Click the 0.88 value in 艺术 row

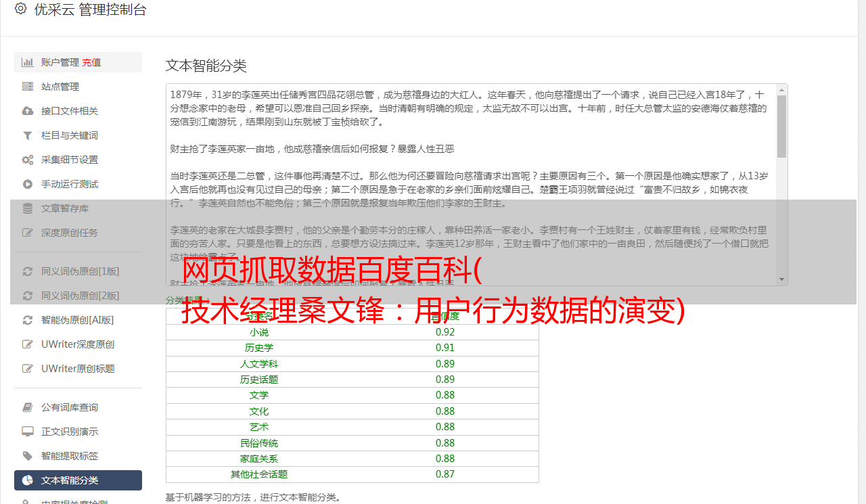445,427
